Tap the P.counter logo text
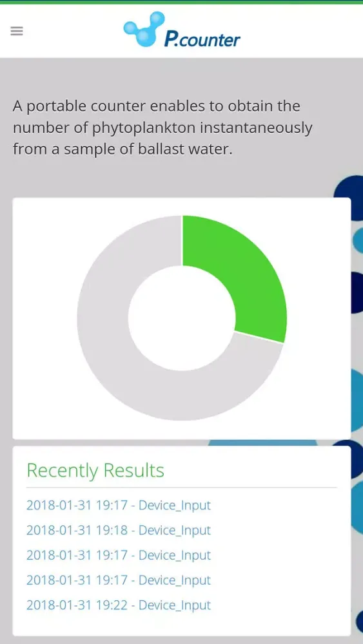 tap(202, 39)
